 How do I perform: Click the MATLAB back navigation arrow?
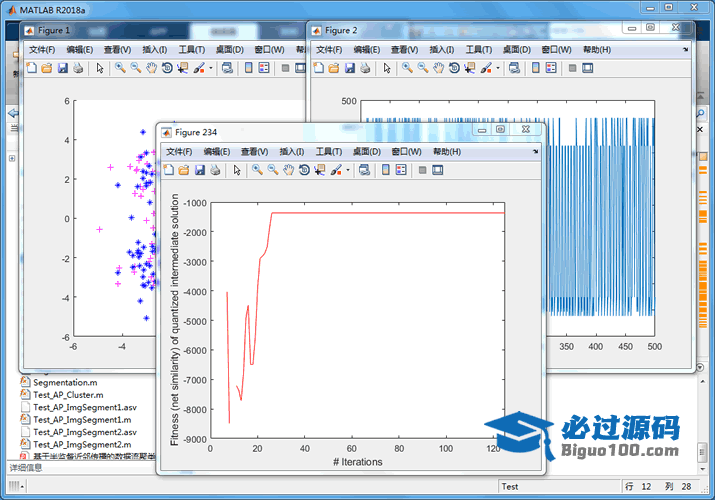point(13,113)
